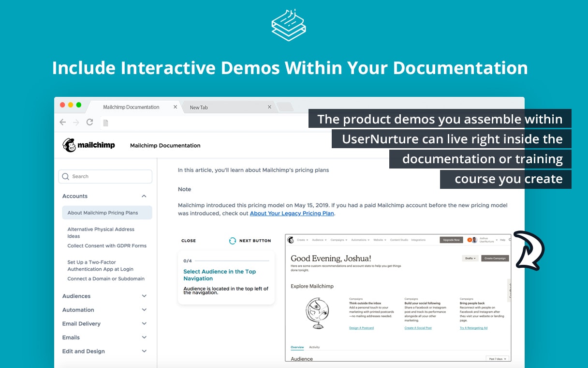Open the orange notification badge in the demo
588x368 pixels.
pyautogui.click(x=469, y=240)
